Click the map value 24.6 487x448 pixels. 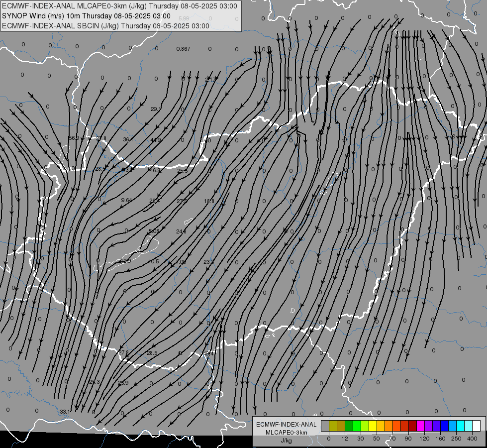182,231
